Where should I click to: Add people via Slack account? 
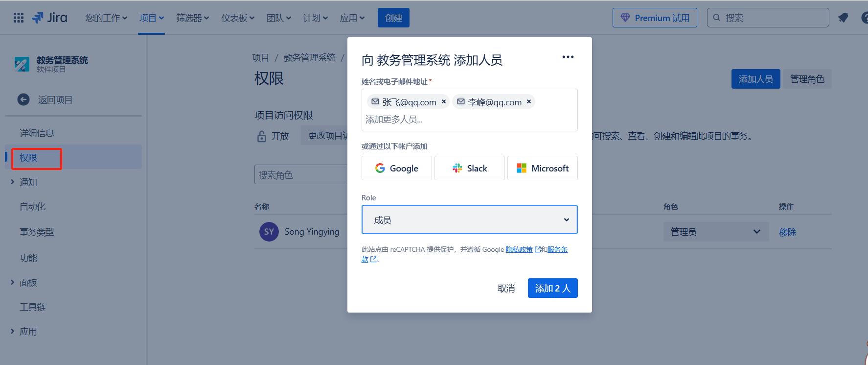click(x=470, y=168)
